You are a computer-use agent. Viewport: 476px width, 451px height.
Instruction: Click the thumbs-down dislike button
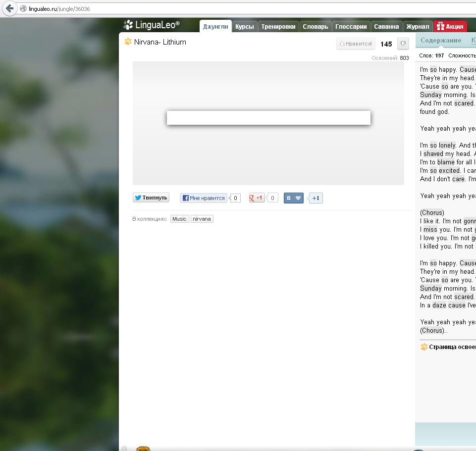click(403, 44)
